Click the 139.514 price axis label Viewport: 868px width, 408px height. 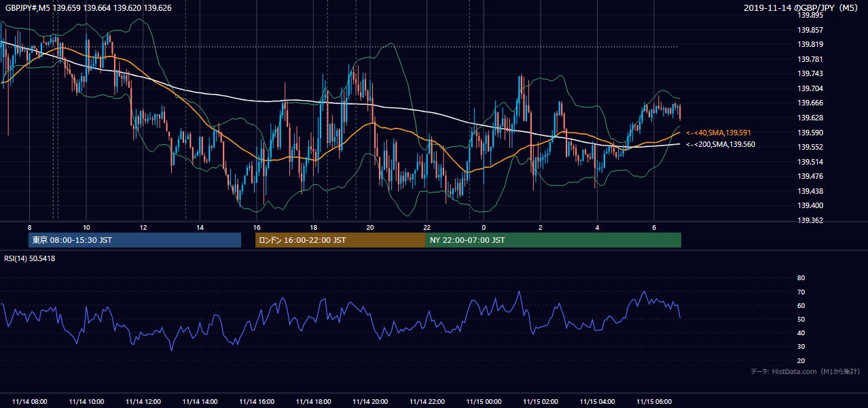click(810, 162)
